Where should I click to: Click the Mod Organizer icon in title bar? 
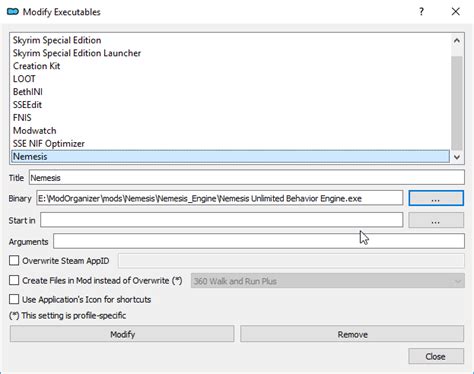pyautogui.click(x=13, y=12)
